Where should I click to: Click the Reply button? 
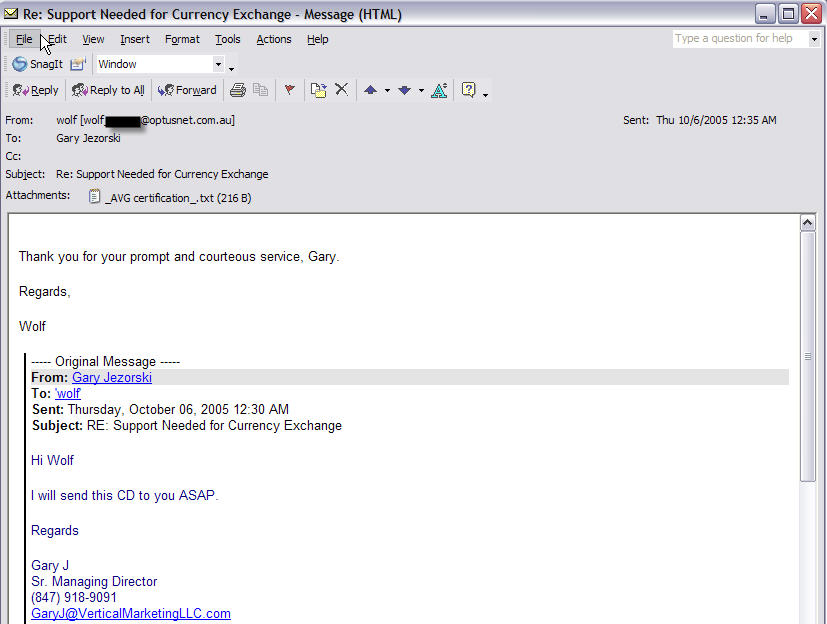pyautogui.click(x=35, y=90)
